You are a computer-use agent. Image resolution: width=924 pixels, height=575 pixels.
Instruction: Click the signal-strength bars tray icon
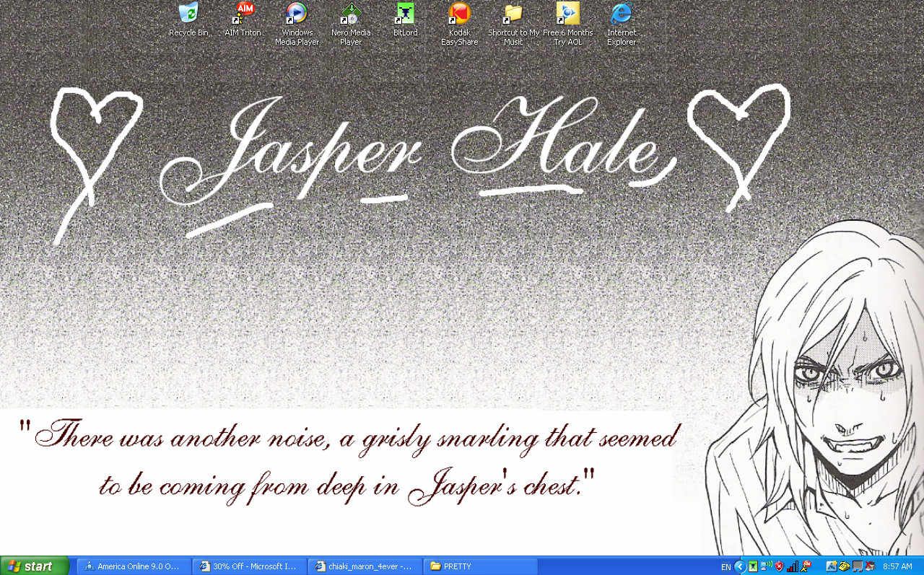pyautogui.click(x=793, y=567)
